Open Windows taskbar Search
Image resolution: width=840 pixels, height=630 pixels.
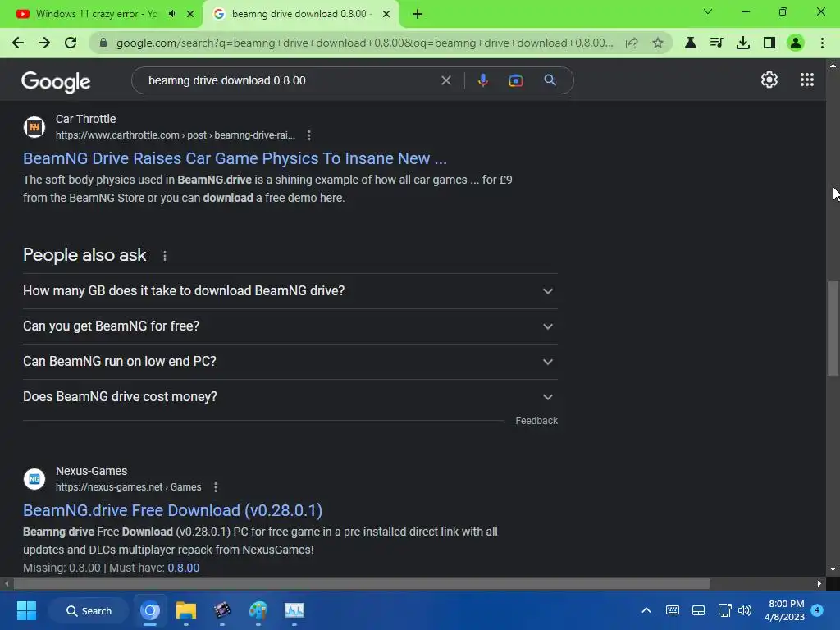click(89, 610)
